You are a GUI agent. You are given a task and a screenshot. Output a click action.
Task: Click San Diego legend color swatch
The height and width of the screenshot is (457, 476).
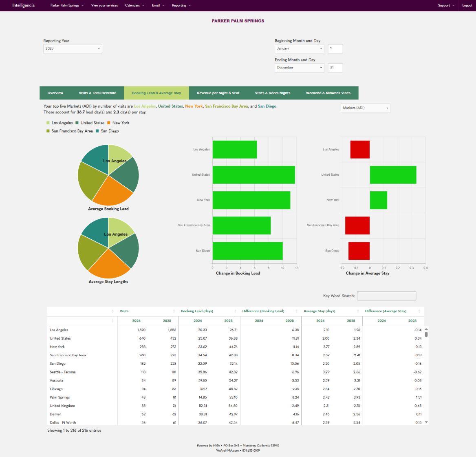click(97, 131)
